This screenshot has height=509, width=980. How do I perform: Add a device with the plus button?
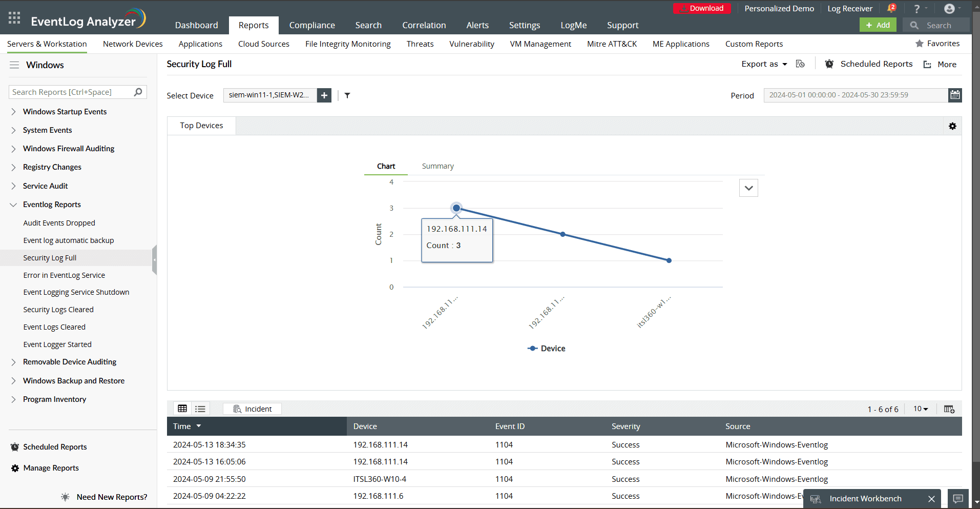(x=324, y=95)
